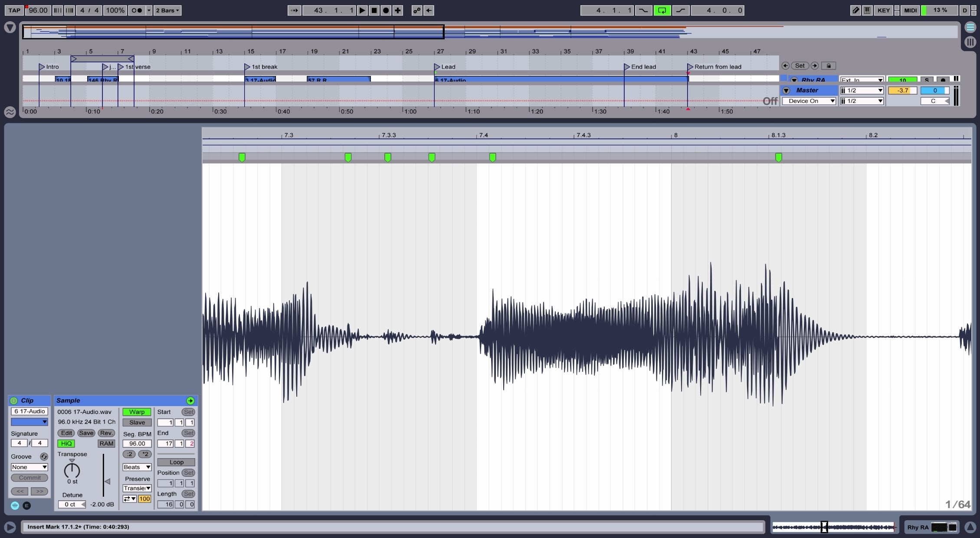Screen dimensions: 980x538
Task: Toggle the Punch-In switch
Action: (643, 10)
